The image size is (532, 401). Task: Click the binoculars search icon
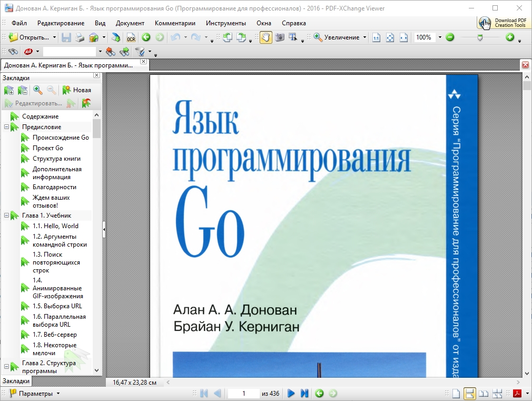point(13,52)
